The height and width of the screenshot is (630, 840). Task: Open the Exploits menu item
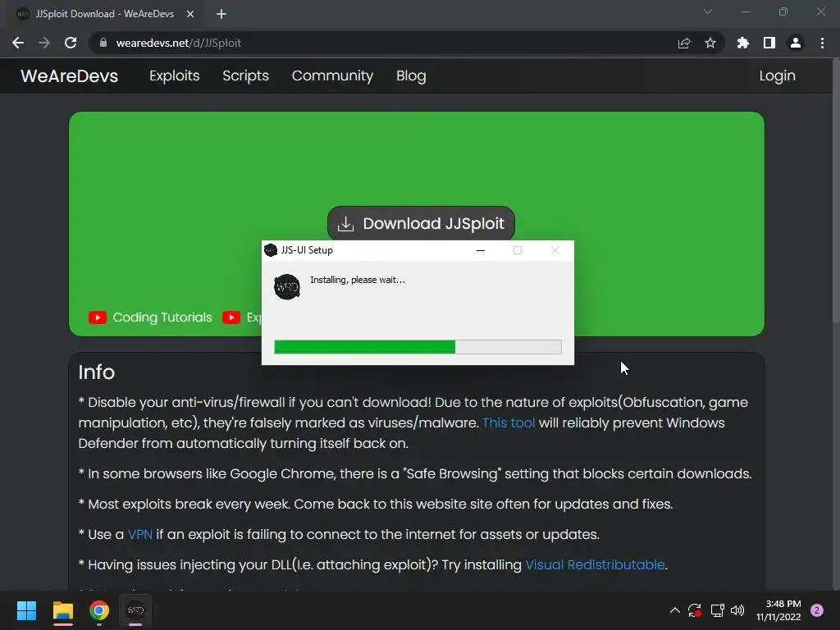174,76
